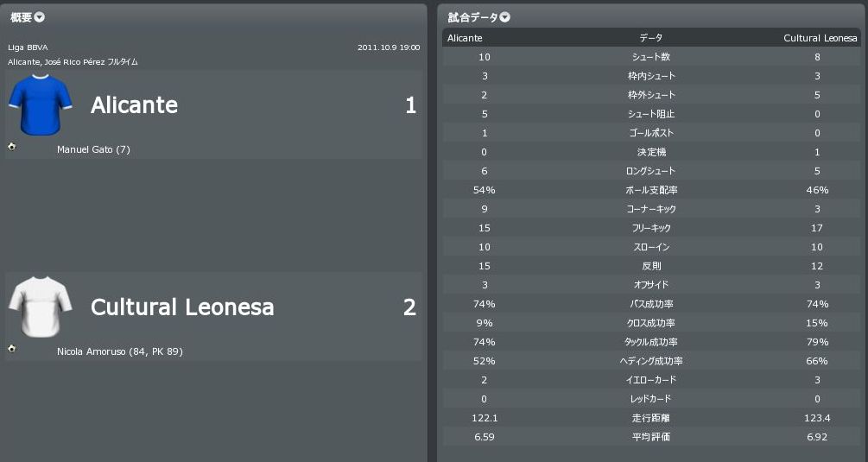Select the シュート数 stat row

click(650, 57)
